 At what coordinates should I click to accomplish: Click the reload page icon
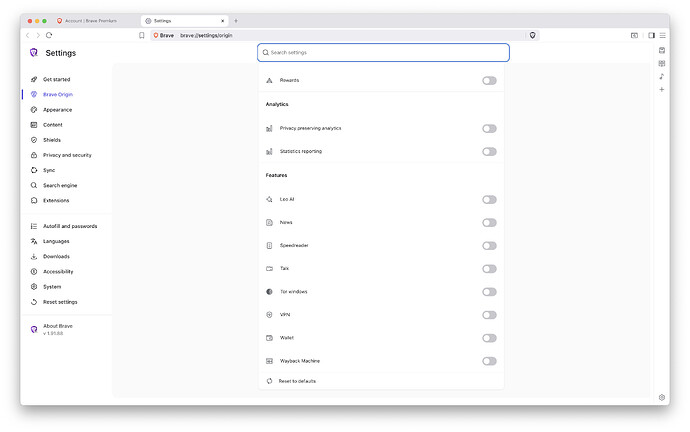coord(51,35)
